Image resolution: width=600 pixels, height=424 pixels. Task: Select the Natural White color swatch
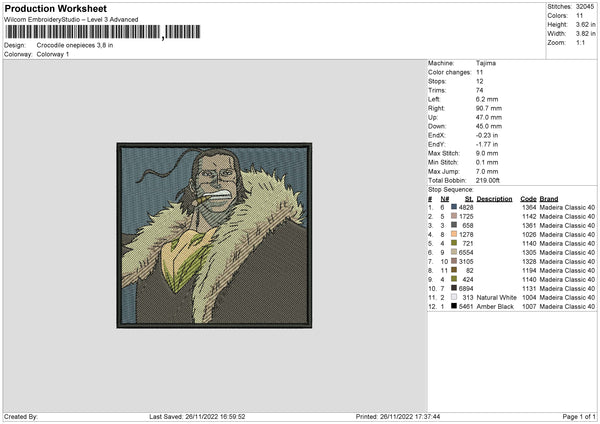click(454, 297)
